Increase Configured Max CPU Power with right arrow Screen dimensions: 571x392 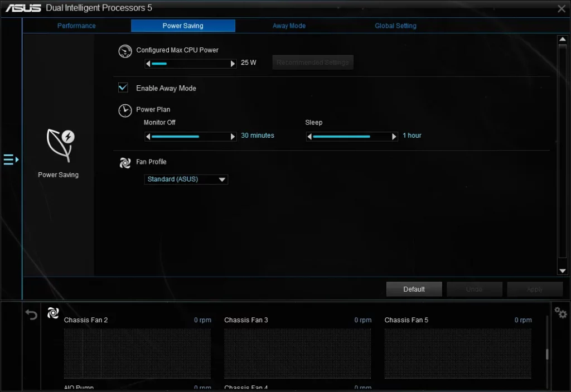(233, 64)
